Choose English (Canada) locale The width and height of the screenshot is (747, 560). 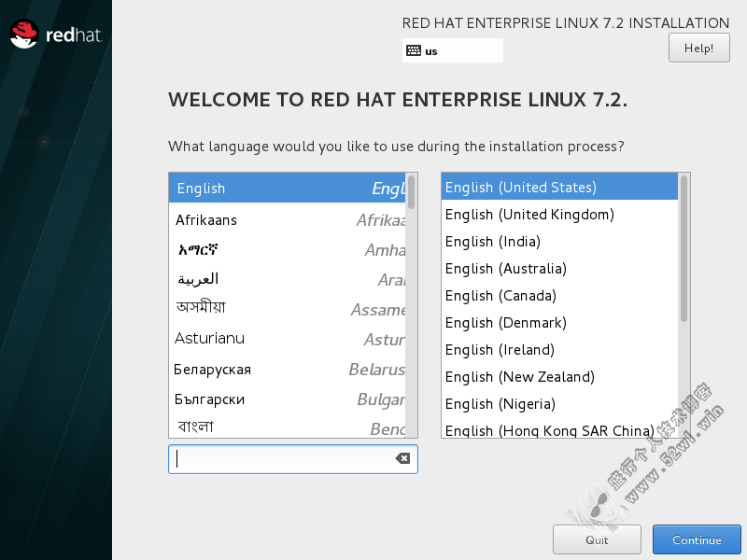point(559,296)
